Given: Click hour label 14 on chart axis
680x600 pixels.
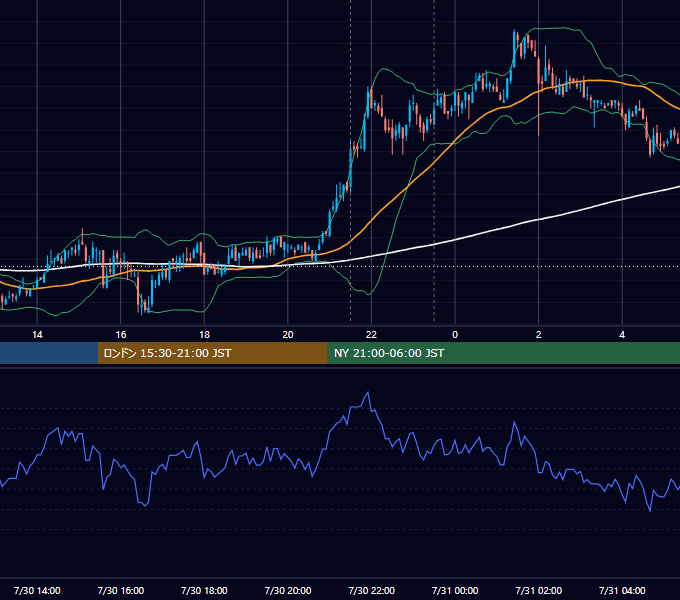Looking at the screenshot, I should tap(37, 335).
